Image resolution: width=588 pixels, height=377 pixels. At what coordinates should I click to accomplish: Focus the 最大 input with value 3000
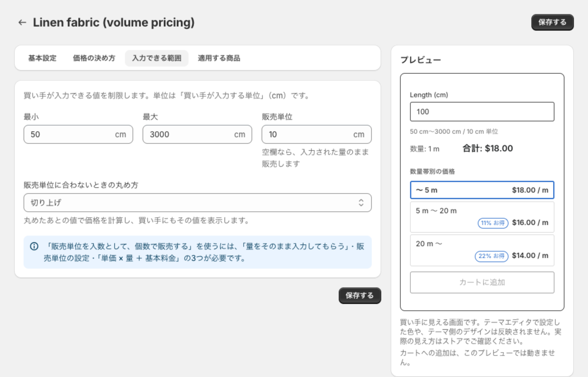click(197, 134)
